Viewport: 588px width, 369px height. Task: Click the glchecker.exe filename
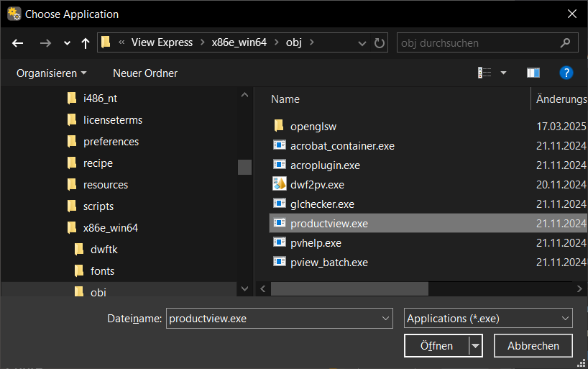[x=322, y=204]
